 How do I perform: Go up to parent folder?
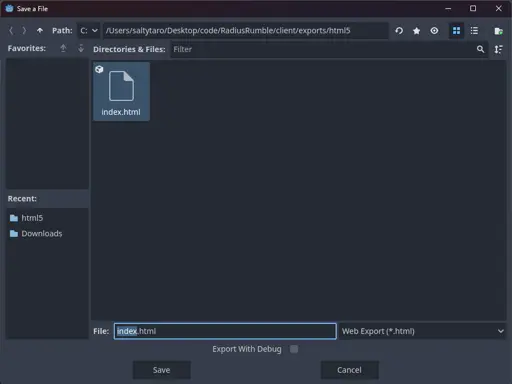tap(40, 31)
